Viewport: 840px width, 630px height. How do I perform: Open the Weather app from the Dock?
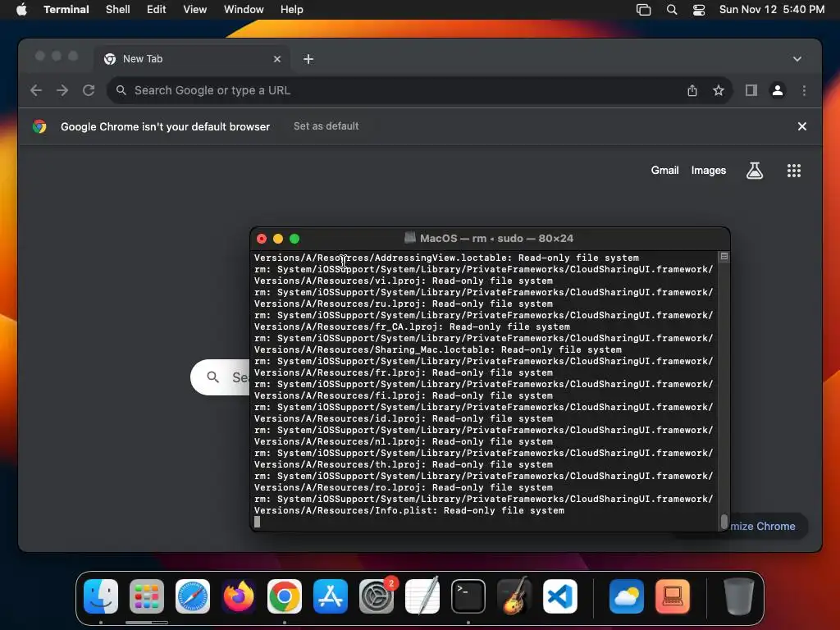pyautogui.click(x=627, y=596)
